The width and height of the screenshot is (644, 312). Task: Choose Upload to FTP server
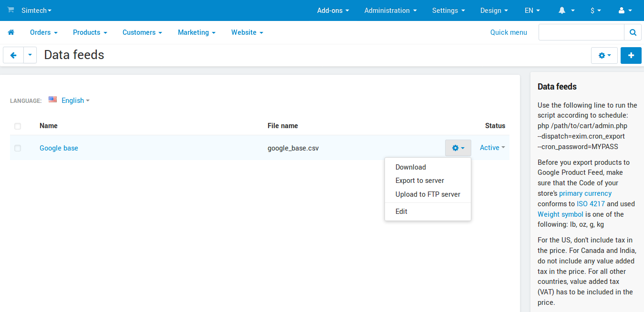tap(428, 194)
